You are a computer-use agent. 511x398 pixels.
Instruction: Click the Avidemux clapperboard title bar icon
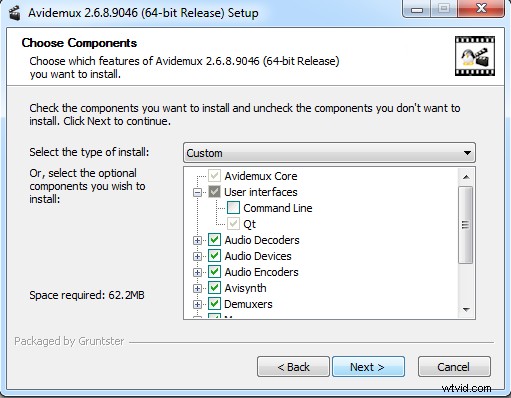pos(14,13)
